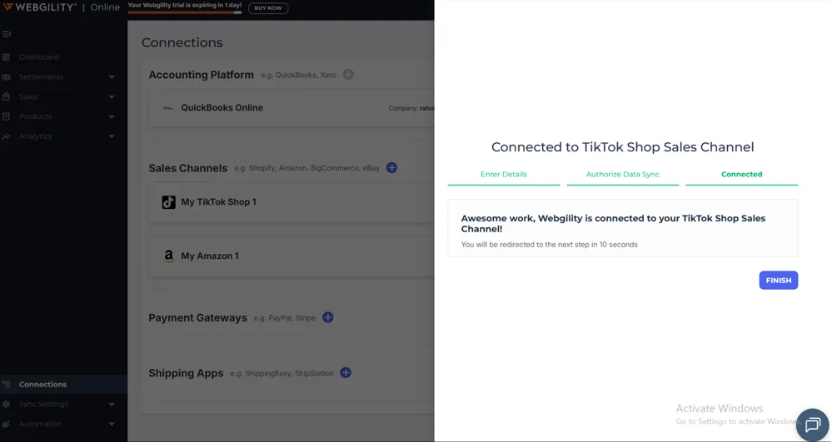Click the Accounting Platform heading

pyautogui.click(x=201, y=75)
